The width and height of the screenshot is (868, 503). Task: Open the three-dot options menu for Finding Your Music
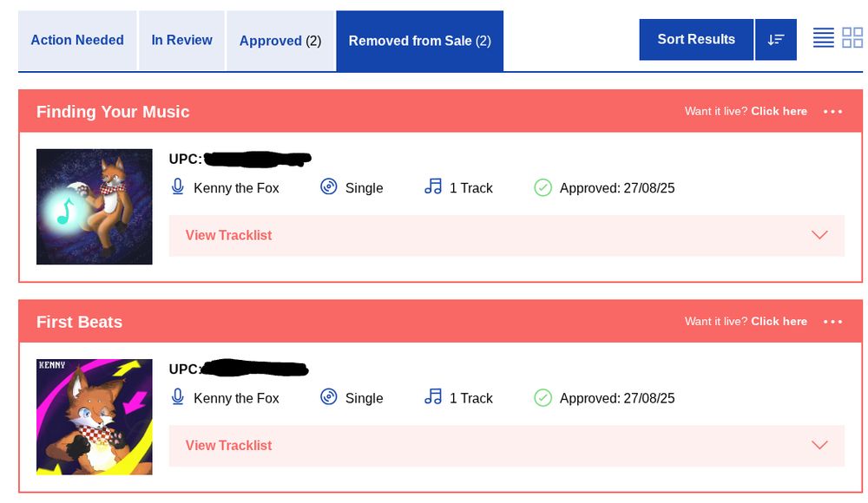pos(832,111)
